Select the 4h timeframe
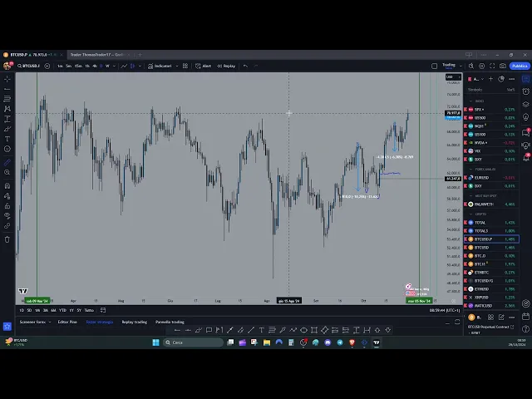 pos(95,66)
